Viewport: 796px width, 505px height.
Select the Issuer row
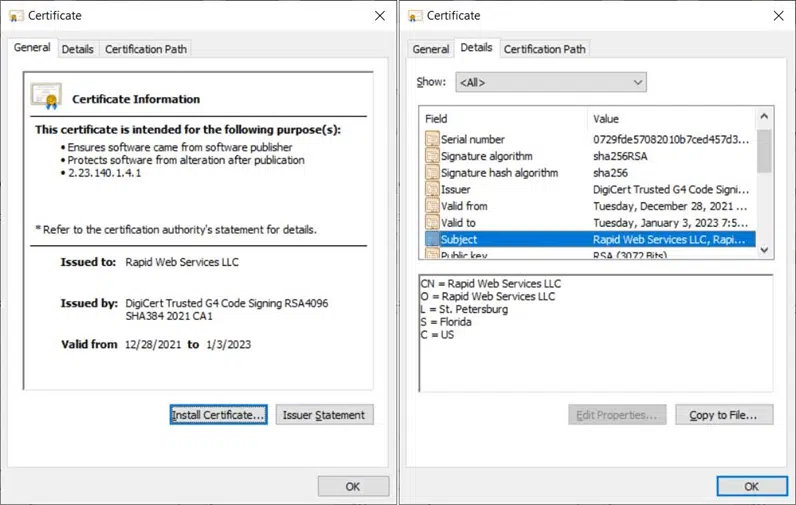pyautogui.click(x=590, y=189)
